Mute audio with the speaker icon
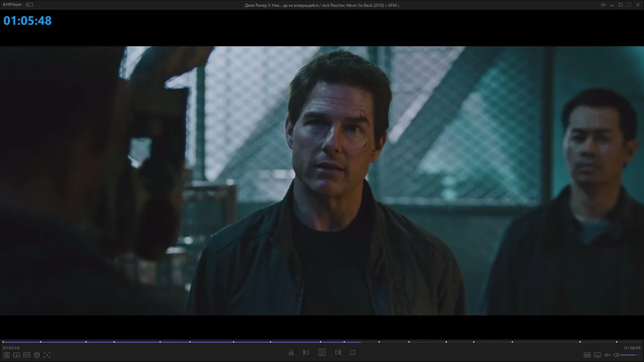Screen dimensions: 644x362 point(616,355)
